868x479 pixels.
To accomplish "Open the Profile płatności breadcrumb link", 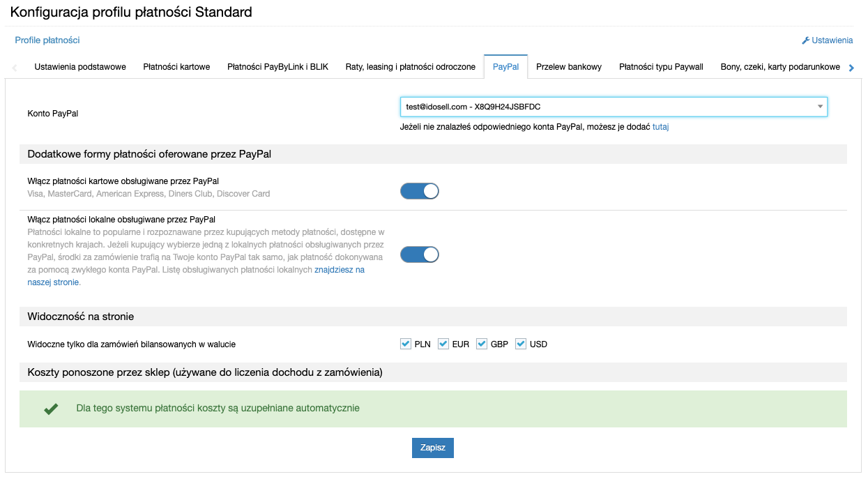I will click(x=47, y=40).
